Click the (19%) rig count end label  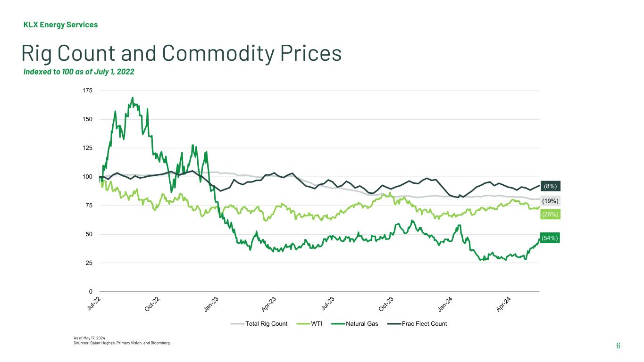pos(550,200)
